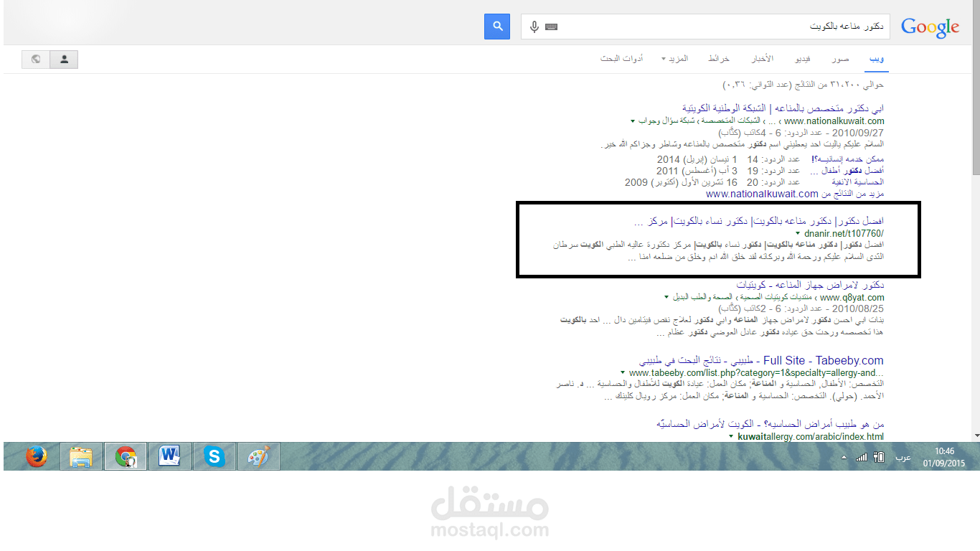Open the dnanir.net result title link
This screenshot has height=551, width=980.
[760, 220]
